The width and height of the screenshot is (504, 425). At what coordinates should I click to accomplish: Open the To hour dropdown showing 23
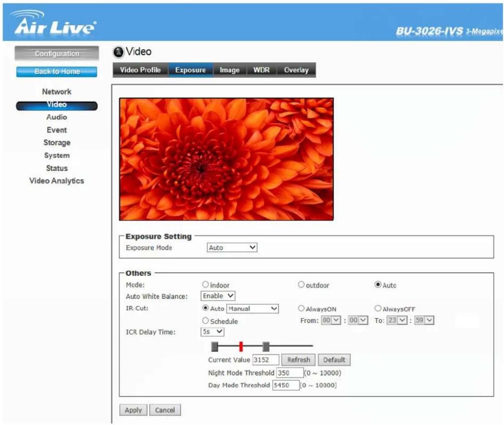tap(397, 320)
